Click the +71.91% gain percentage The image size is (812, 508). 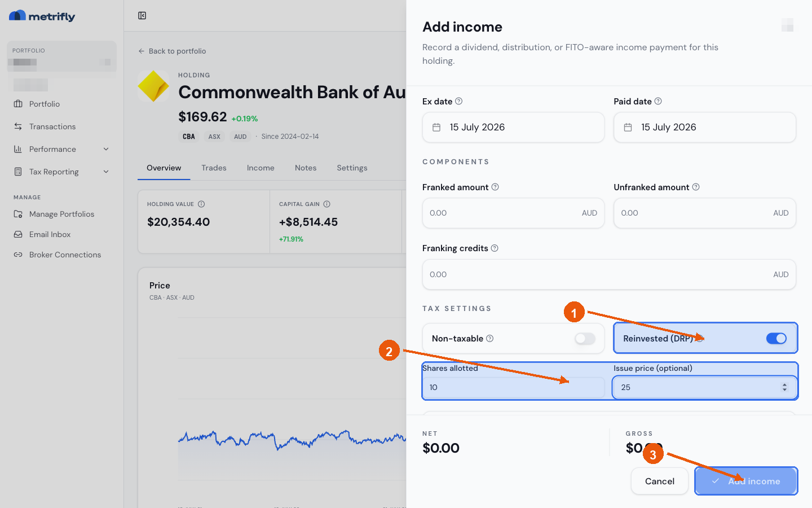(x=291, y=239)
